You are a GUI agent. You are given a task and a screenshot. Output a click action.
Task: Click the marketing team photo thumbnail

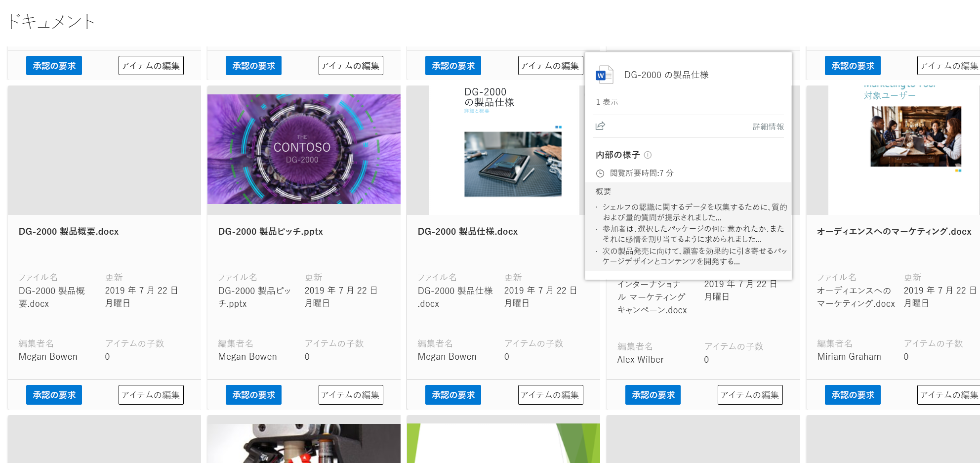916,136
